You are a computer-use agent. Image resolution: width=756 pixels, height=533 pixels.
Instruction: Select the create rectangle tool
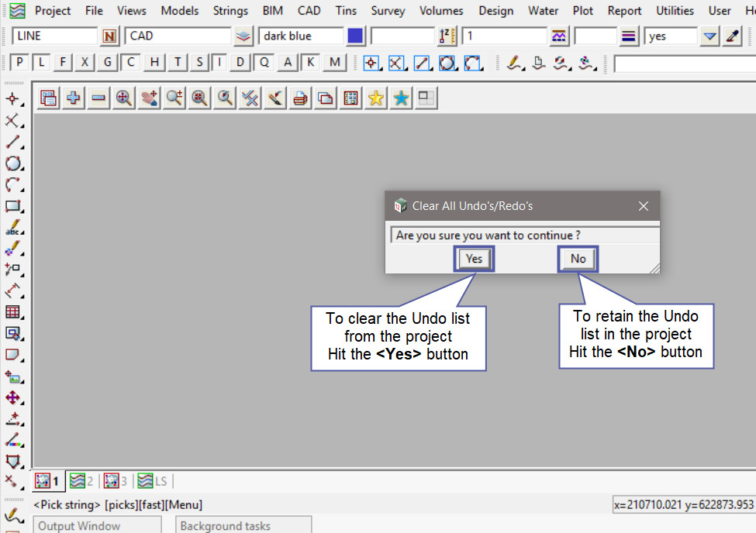(x=12, y=206)
